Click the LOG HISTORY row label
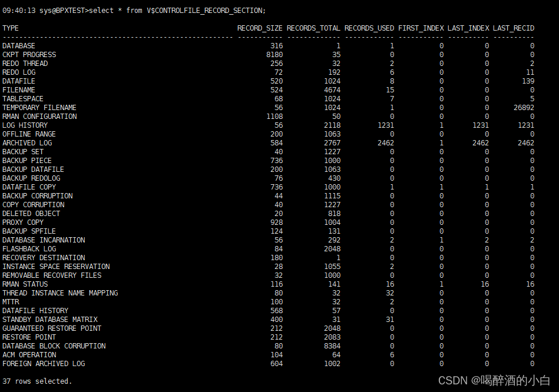 coord(25,125)
